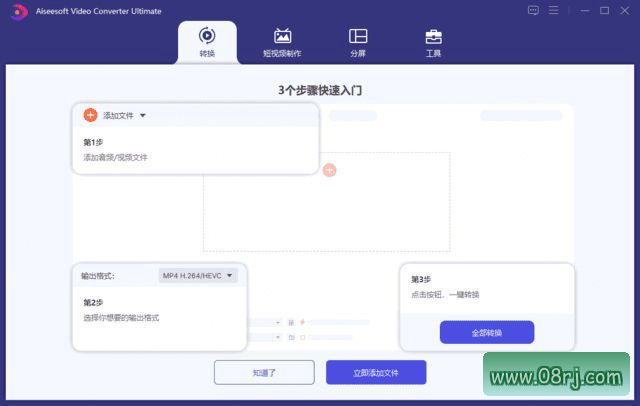Click the 全部转换 convert all button
This screenshot has width=640, height=406.
point(487,333)
